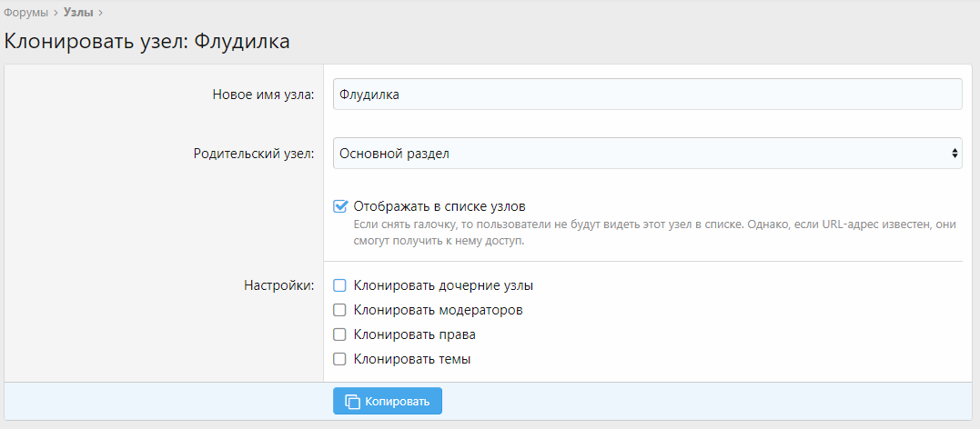Go to the Узлы breadcrumb link
Image resolution: width=980 pixels, height=429 pixels.
click(78, 12)
